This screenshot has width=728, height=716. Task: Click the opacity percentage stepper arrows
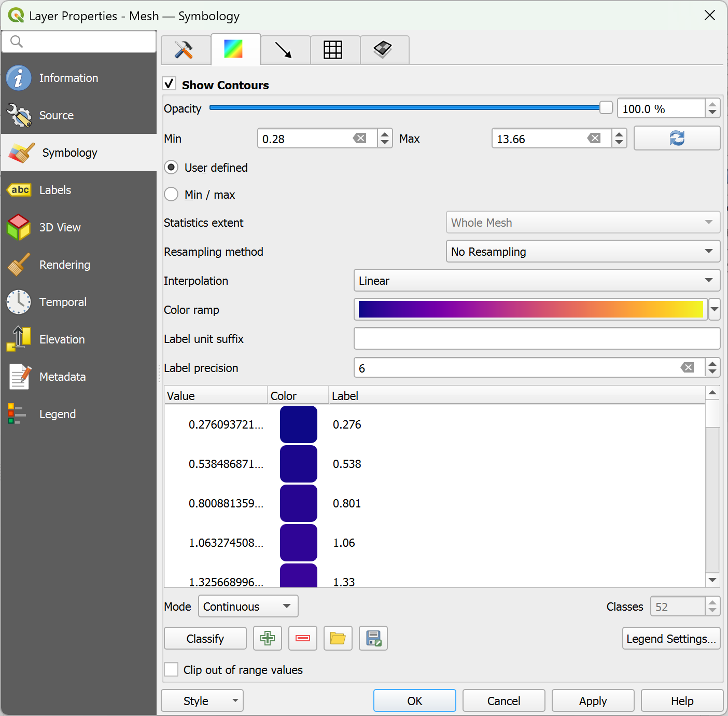coord(712,108)
